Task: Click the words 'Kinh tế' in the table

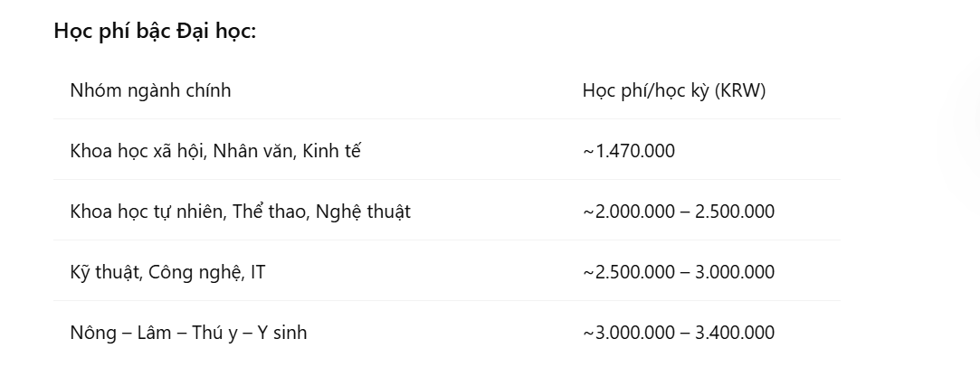Action: pyautogui.click(x=332, y=151)
